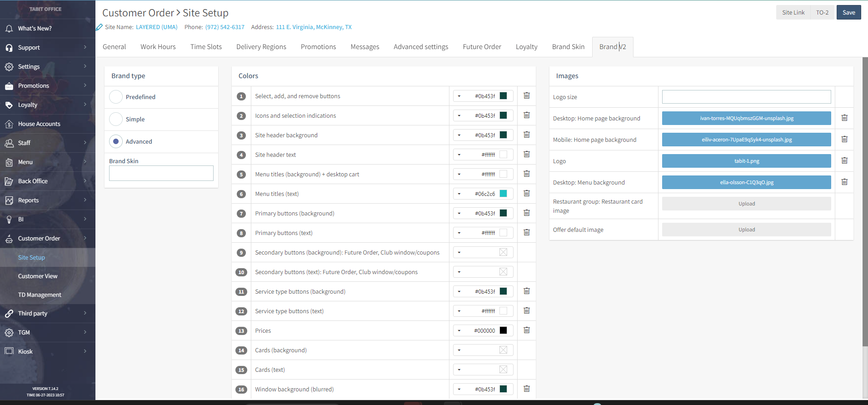Select the Predefined brand type
Image resolution: width=868 pixels, height=405 pixels.
point(116,97)
